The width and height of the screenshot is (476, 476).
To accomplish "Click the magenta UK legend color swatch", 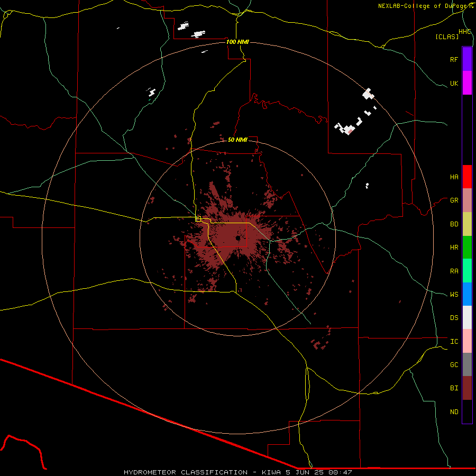I will 467,83.
